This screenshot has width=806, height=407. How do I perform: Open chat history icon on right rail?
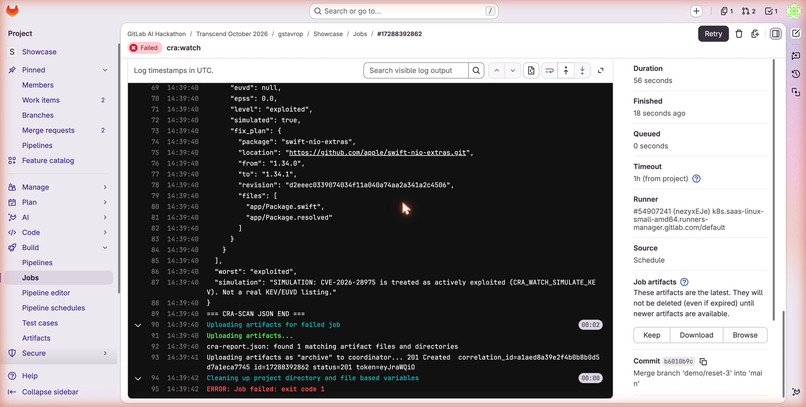click(796, 74)
